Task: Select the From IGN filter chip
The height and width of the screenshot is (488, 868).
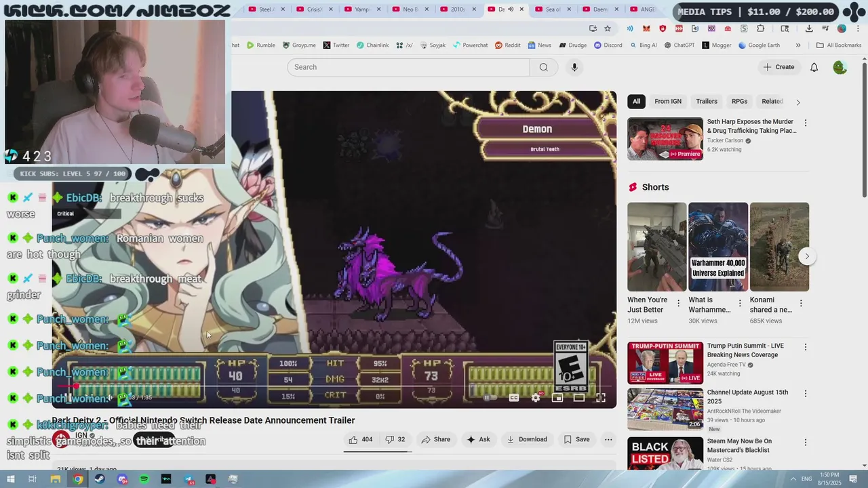Action: 668,102
